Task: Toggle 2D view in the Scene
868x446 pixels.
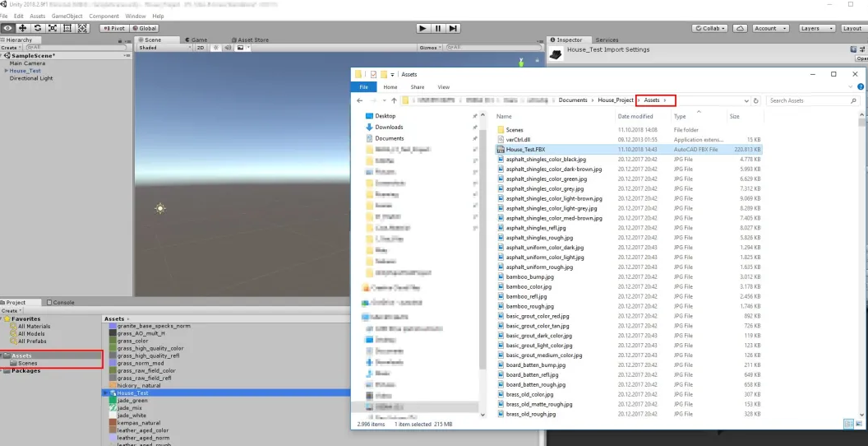Action: click(201, 48)
